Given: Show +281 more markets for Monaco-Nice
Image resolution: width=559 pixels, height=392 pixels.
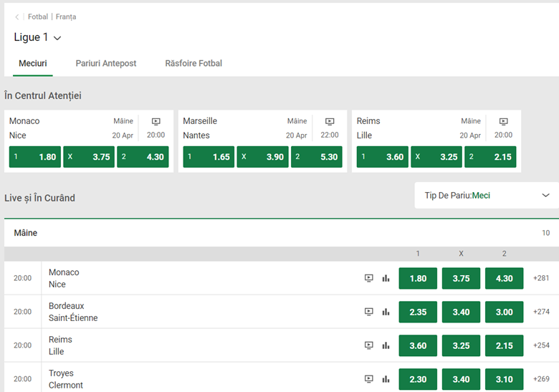Looking at the screenshot, I should pyautogui.click(x=541, y=278).
